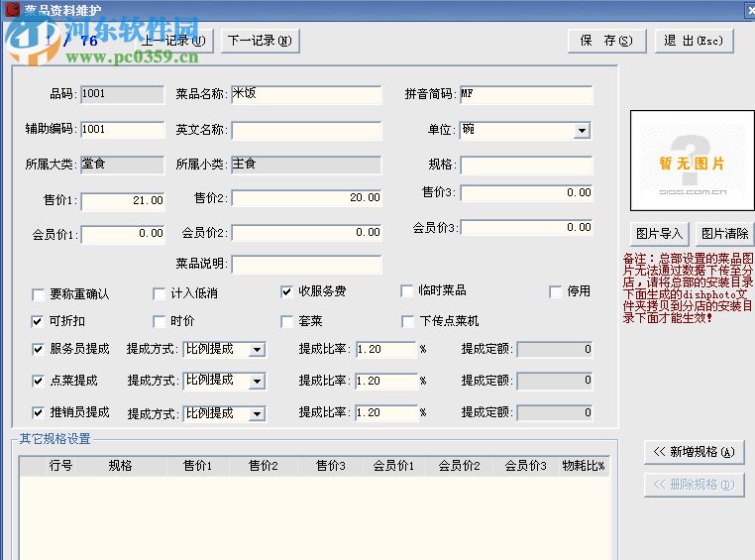Edit the 辅助编码 field
The width and height of the screenshot is (755, 560).
coord(122,130)
